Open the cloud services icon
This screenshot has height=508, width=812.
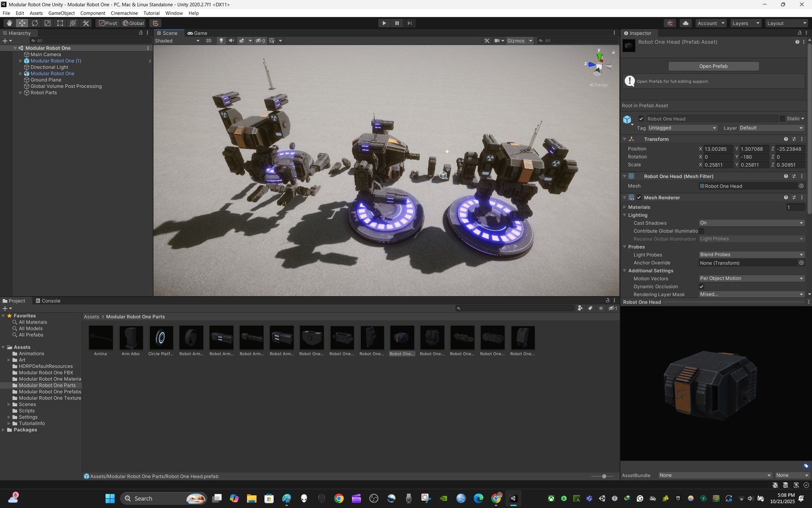(x=686, y=23)
